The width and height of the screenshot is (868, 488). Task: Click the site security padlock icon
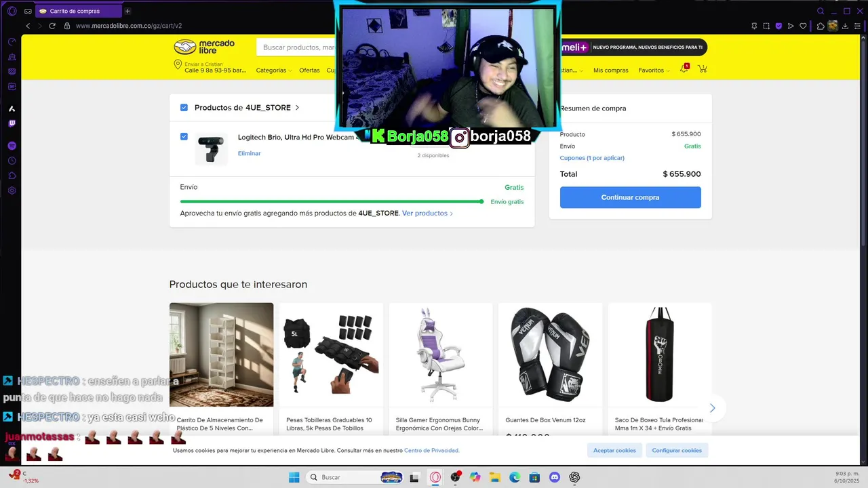(x=67, y=26)
